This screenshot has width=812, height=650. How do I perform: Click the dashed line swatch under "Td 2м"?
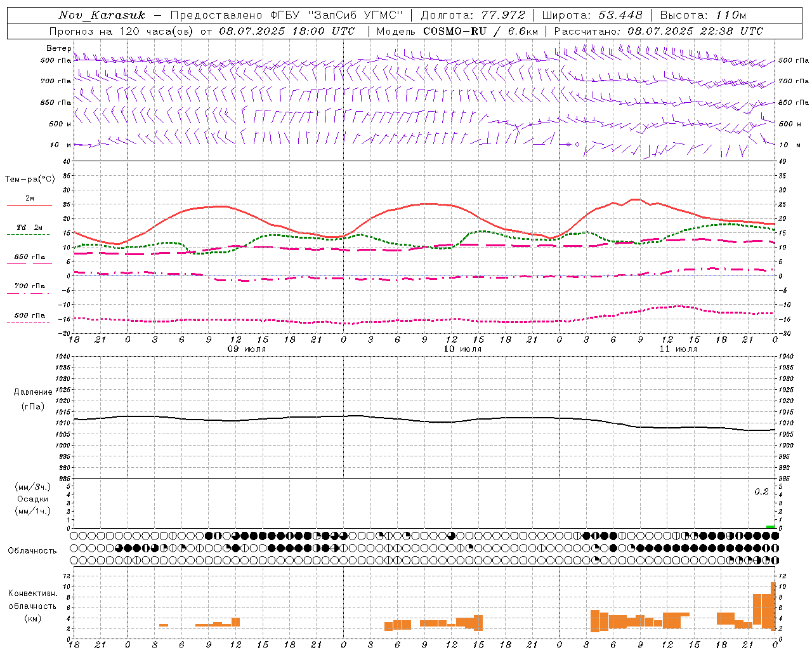tap(29, 235)
